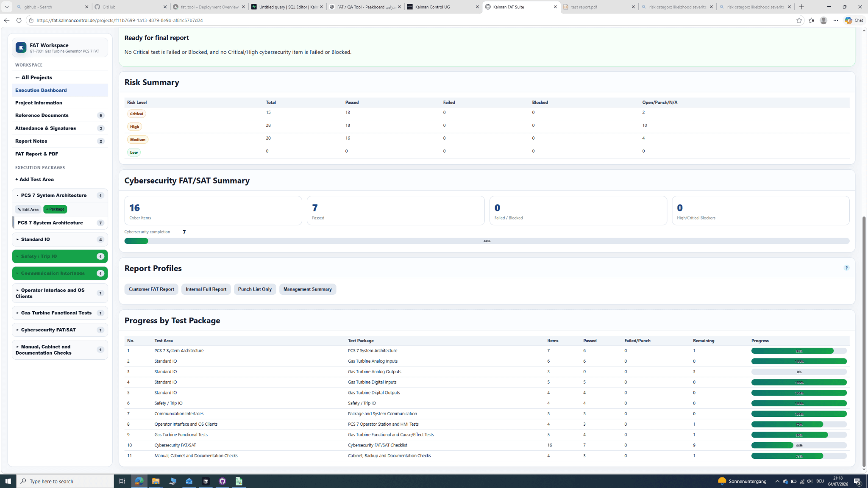This screenshot has width=868, height=488.
Task: Open Project Information in the sidebar
Action: 60,103
